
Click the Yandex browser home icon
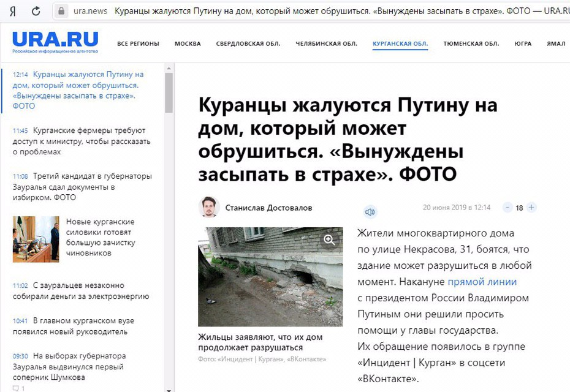(x=13, y=11)
